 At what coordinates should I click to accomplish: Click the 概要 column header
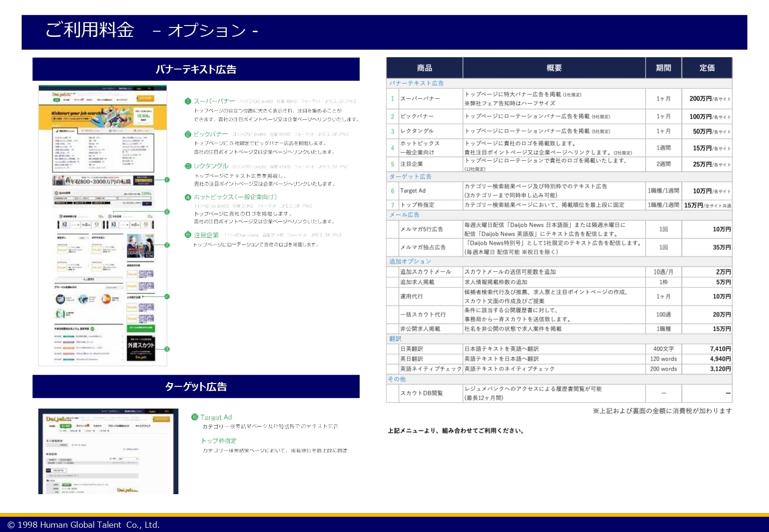[554, 68]
